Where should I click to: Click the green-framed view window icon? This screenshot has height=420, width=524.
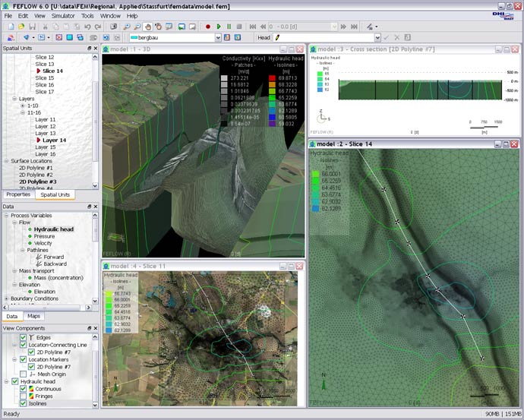(182, 27)
